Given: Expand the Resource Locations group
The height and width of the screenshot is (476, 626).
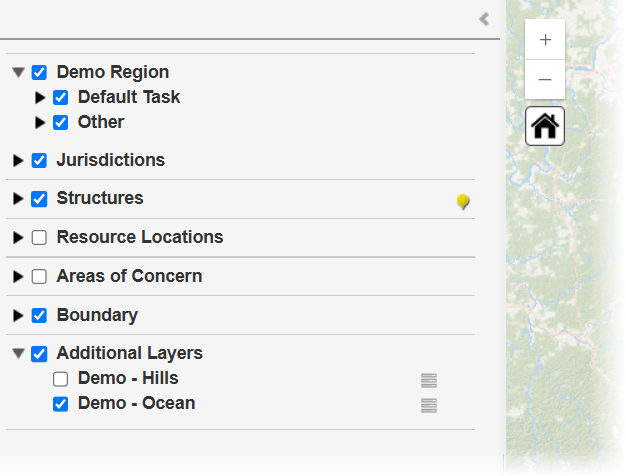Looking at the screenshot, I should [18, 238].
